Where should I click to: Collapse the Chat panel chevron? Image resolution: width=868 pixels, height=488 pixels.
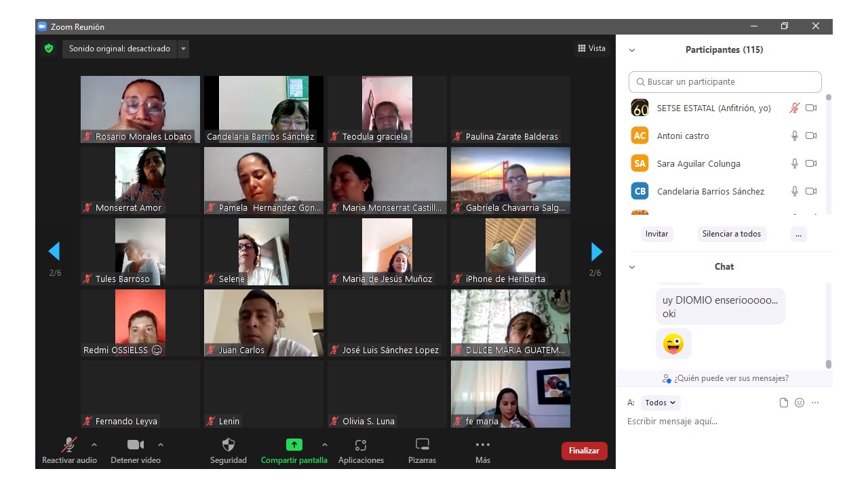click(632, 267)
